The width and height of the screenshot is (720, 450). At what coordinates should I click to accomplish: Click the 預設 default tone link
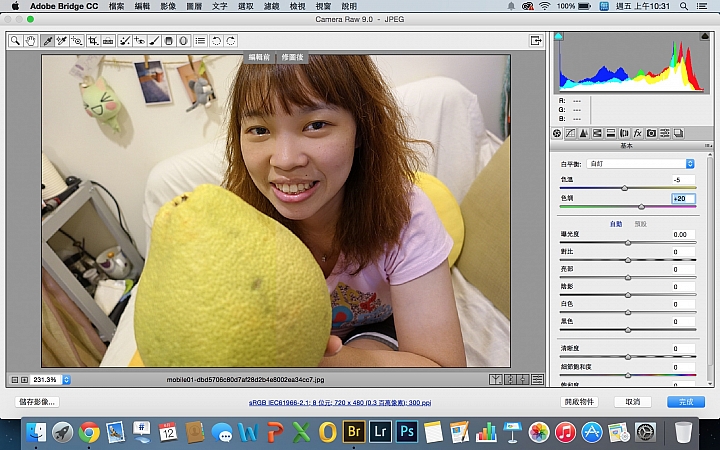coord(641,224)
